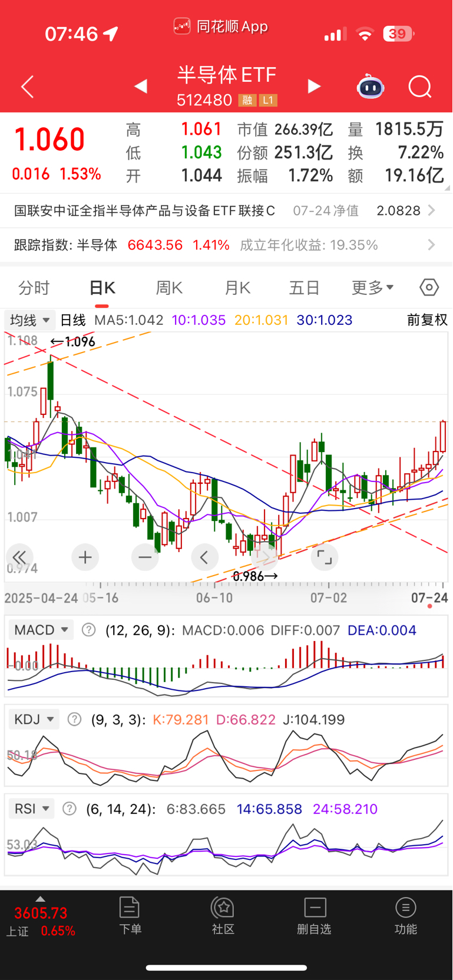Open chart settings hexagon icon
The width and height of the screenshot is (453, 980).
click(429, 287)
